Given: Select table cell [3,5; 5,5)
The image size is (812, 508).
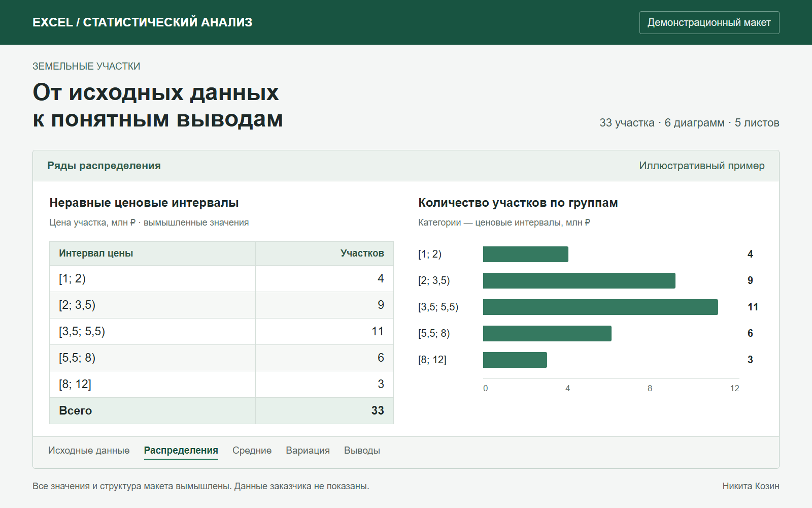Looking at the screenshot, I should coord(152,332).
